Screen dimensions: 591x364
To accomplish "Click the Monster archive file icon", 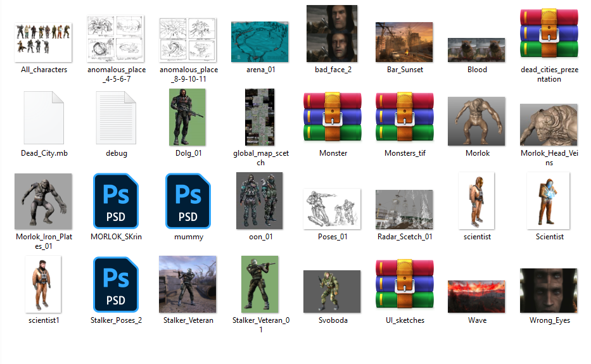I will [x=333, y=118].
